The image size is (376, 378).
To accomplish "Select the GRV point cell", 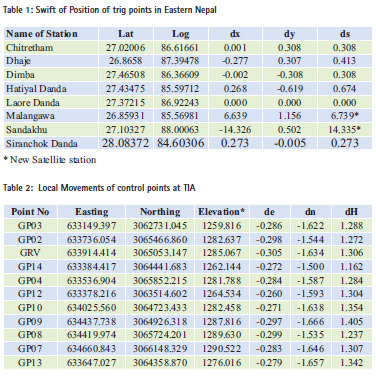I will tap(30, 253).
